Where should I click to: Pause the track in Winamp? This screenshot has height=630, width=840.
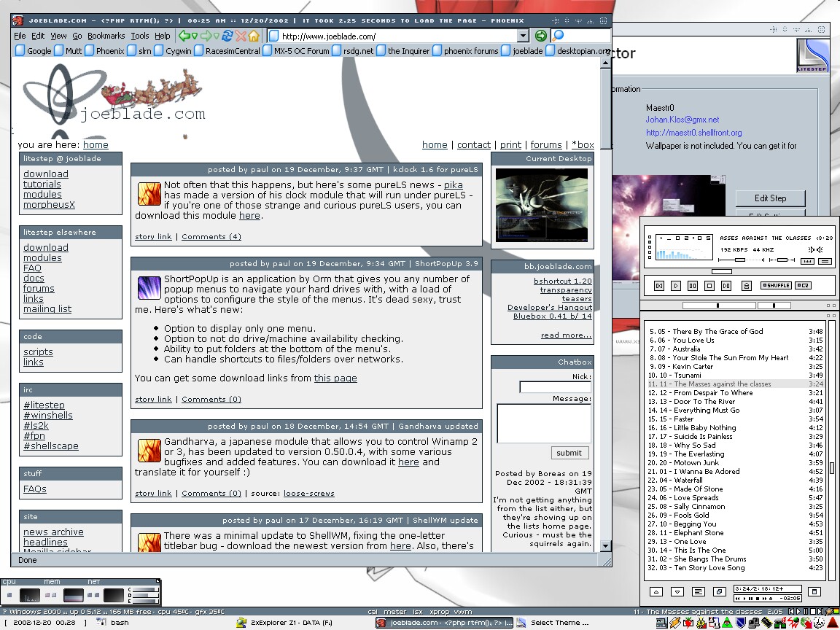(693, 286)
